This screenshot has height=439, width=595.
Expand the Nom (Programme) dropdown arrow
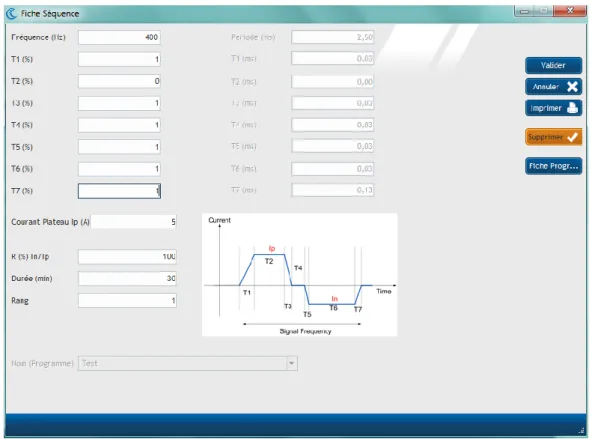[x=291, y=363]
